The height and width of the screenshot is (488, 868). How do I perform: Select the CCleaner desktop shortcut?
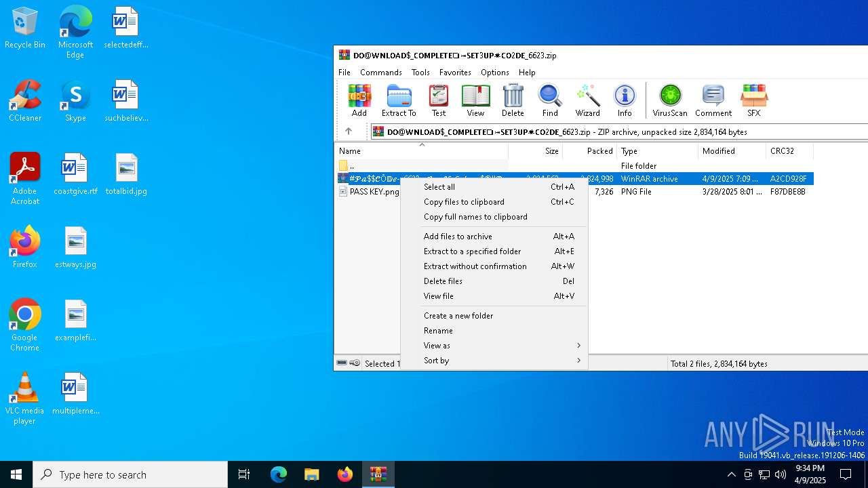click(x=25, y=102)
